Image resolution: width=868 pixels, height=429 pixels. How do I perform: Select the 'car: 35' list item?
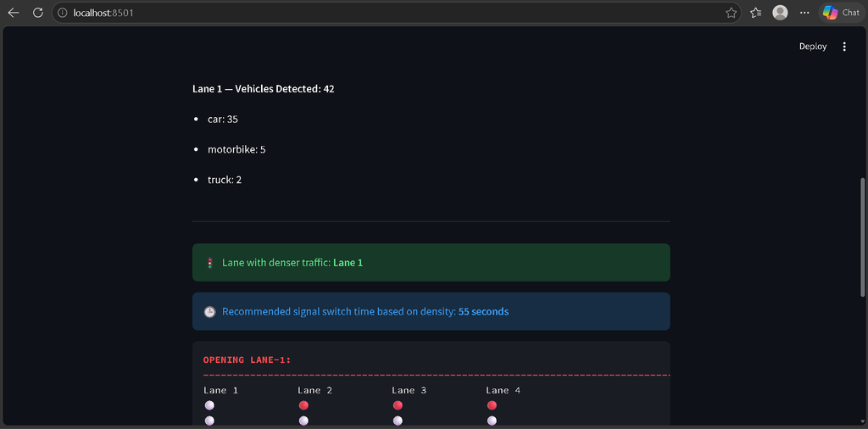point(223,119)
